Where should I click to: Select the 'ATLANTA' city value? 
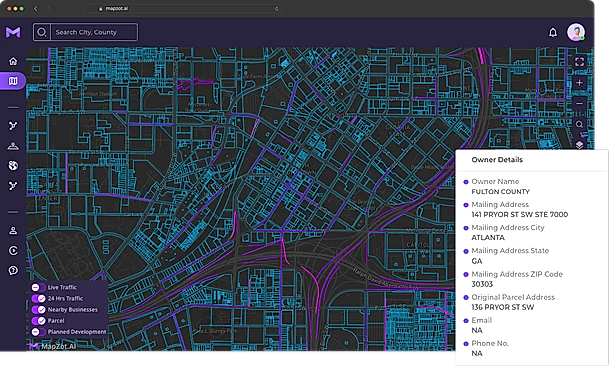488,237
